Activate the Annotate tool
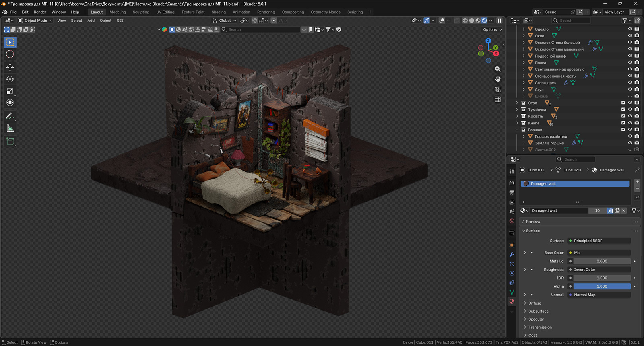644x346 pixels. [10, 116]
